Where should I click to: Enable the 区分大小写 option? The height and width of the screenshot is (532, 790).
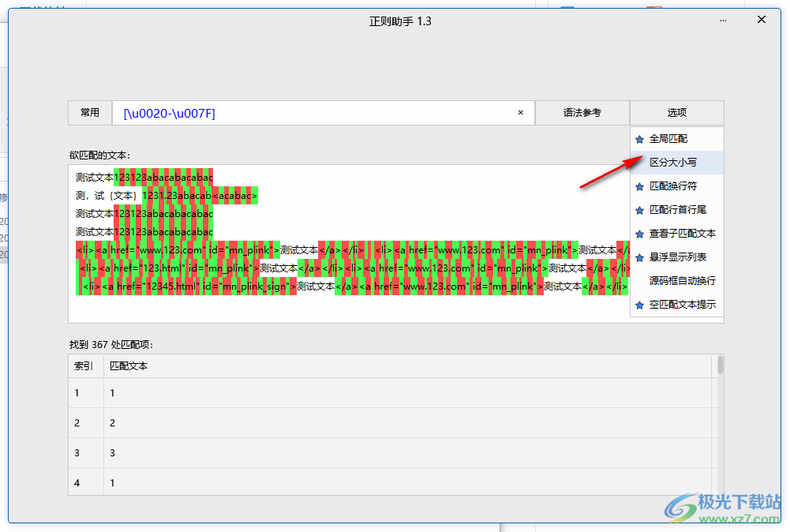tap(677, 163)
